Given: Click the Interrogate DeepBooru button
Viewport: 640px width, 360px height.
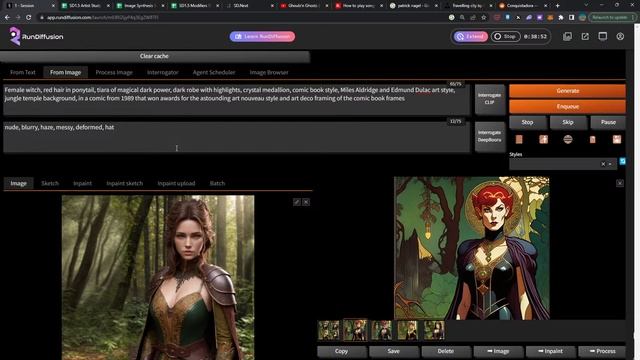Looking at the screenshot, I should click(489, 136).
